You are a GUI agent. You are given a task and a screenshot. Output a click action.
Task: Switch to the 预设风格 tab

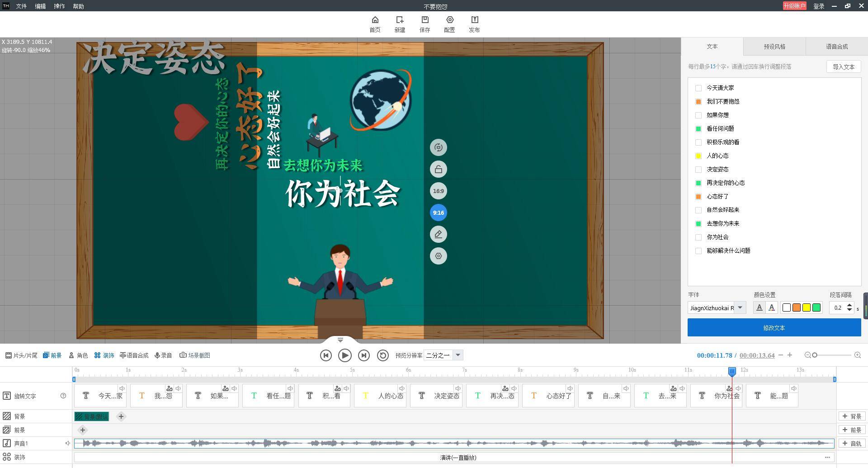[x=774, y=47]
